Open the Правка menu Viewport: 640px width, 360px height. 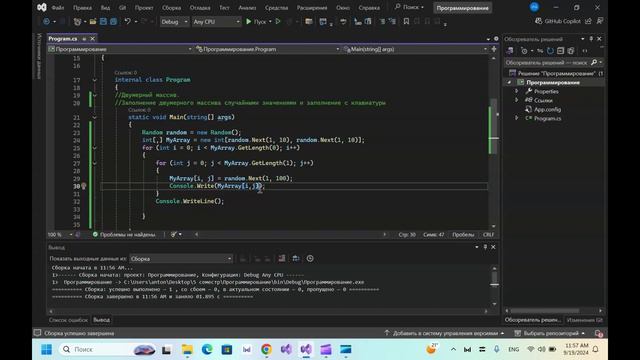[x=82, y=8]
